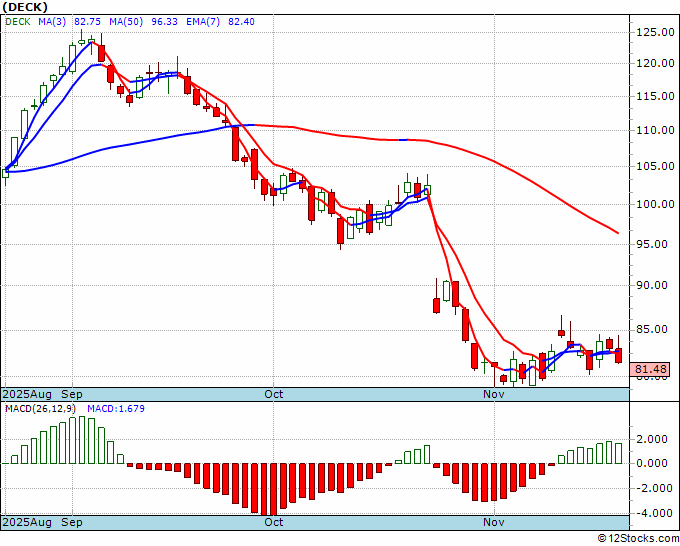Click the MA(3) value 82.75

[88, 22]
